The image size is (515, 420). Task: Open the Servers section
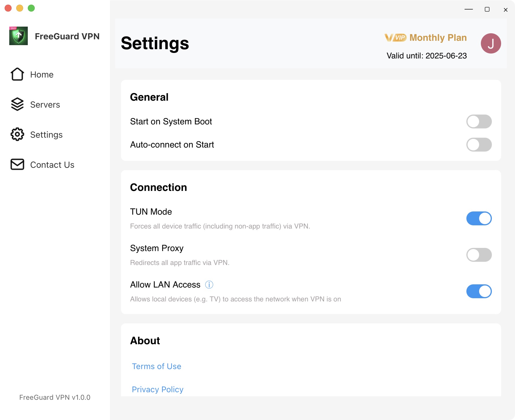tap(45, 104)
